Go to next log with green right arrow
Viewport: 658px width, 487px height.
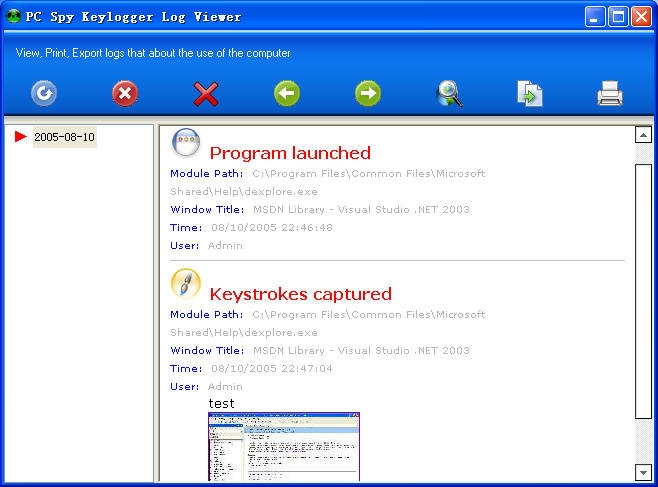(x=368, y=94)
